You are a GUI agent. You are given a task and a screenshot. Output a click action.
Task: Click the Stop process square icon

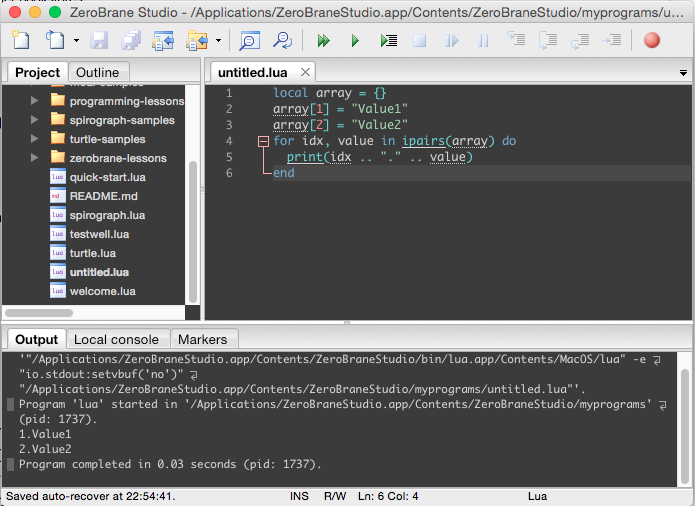(419, 41)
